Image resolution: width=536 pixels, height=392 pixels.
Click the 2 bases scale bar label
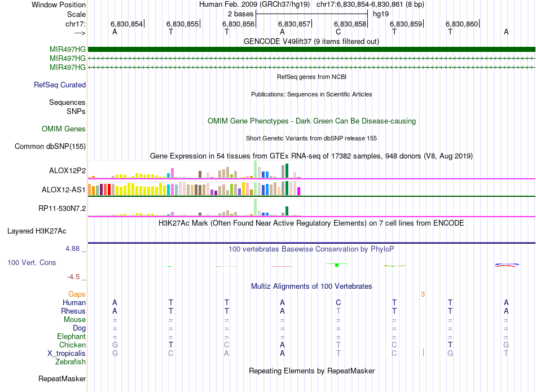click(x=241, y=14)
